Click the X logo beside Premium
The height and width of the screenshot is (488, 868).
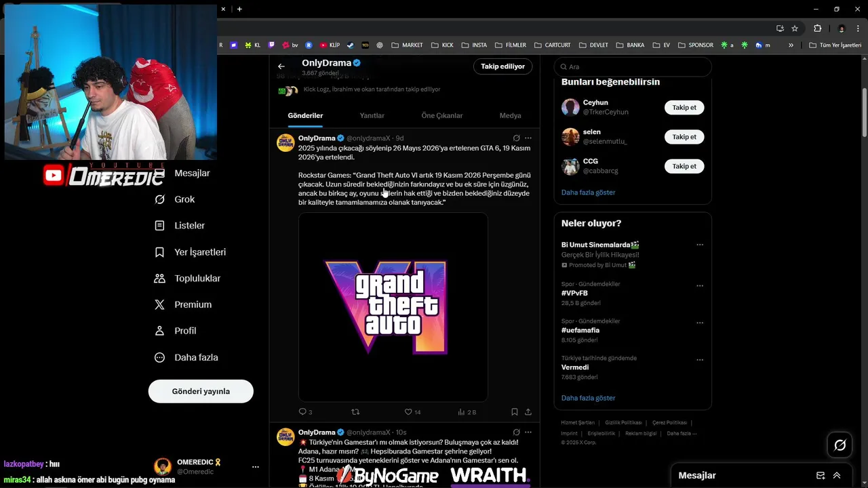coord(159,305)
